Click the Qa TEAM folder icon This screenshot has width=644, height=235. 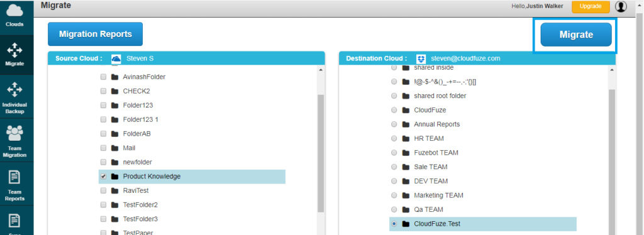(406, 210)
